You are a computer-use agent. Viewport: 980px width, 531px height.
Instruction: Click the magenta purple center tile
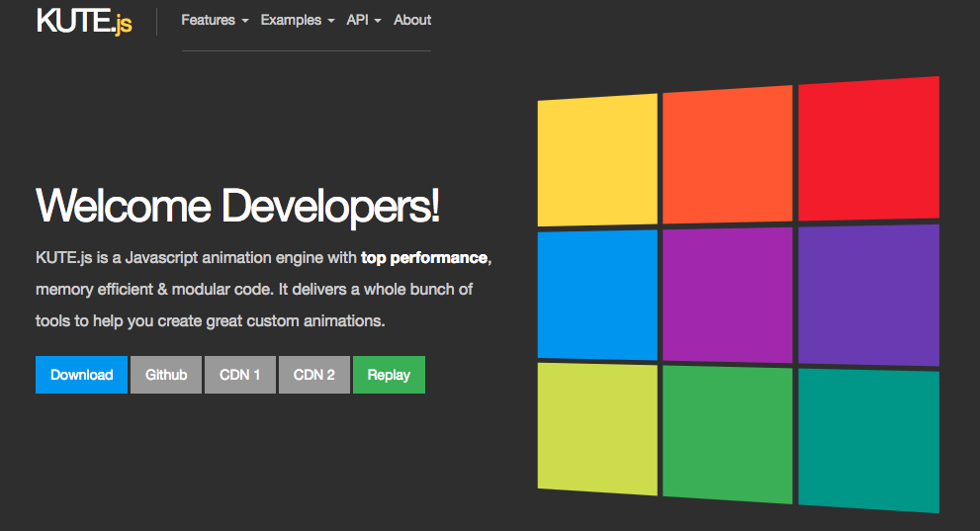point(728,295)
